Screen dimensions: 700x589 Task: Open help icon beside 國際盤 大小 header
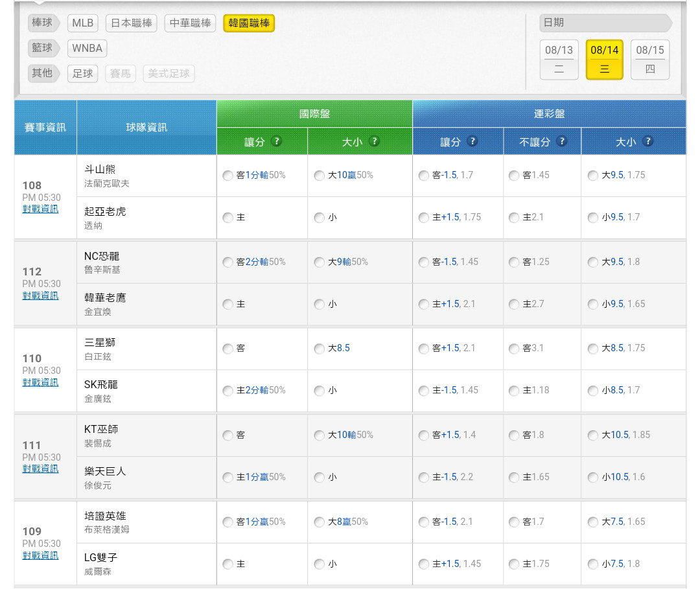[x=375, y=141]
